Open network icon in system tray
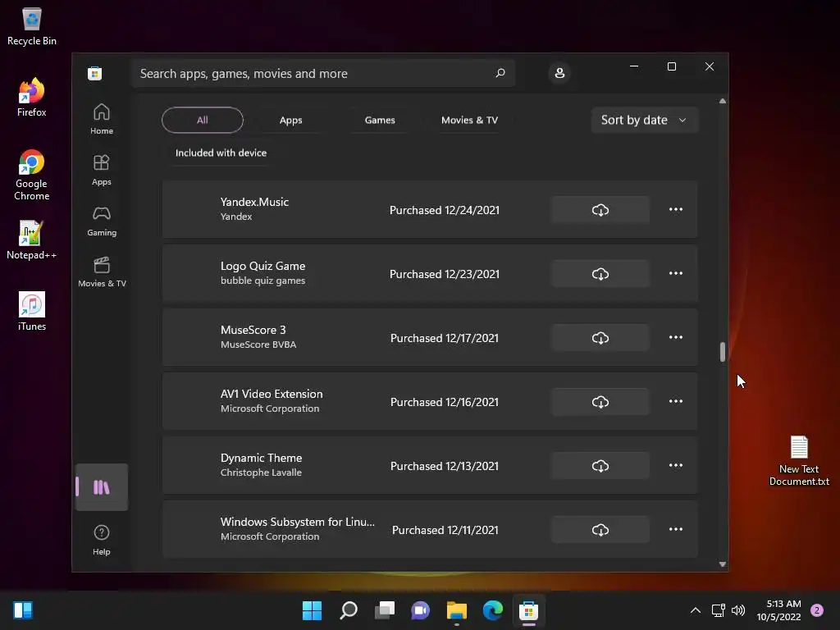 (718, 610)
